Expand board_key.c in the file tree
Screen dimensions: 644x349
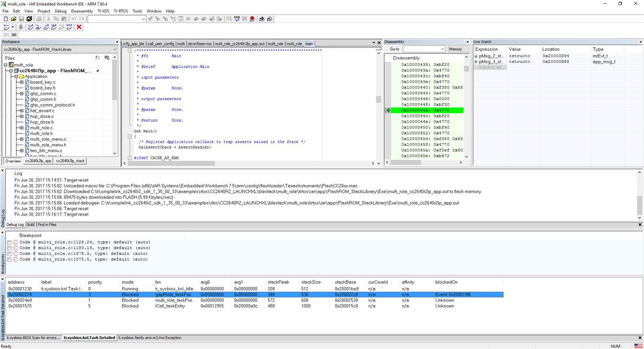point(21,82)
